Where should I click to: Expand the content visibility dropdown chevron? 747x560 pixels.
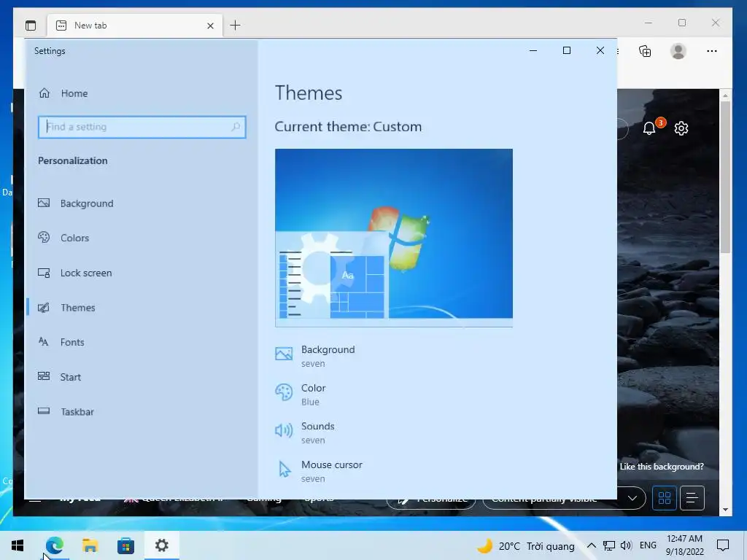click(632, 498)
